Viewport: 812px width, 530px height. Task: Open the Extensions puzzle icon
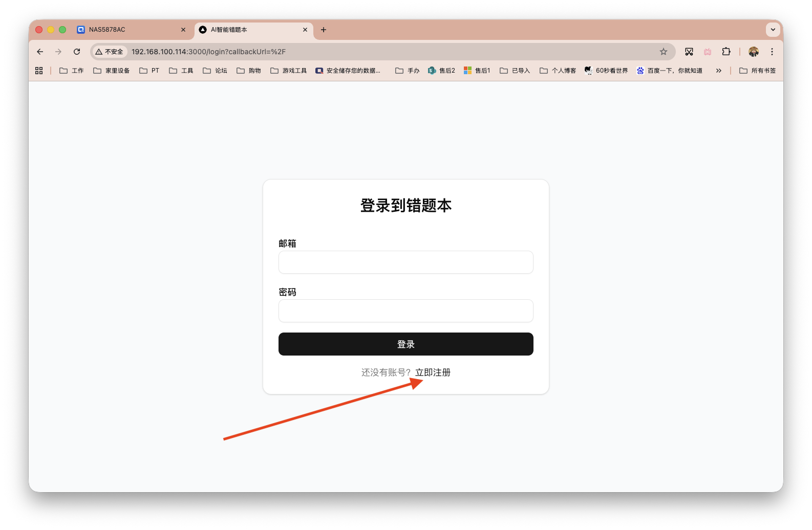point(726,52)
